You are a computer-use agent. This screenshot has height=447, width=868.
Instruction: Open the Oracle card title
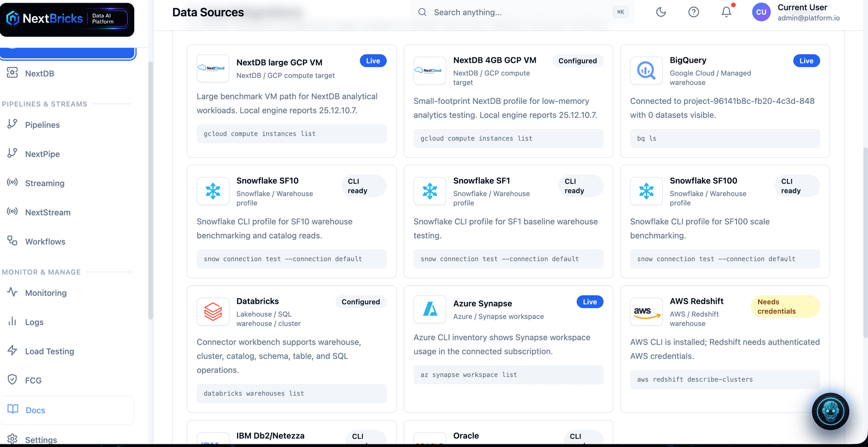[466, 436]
